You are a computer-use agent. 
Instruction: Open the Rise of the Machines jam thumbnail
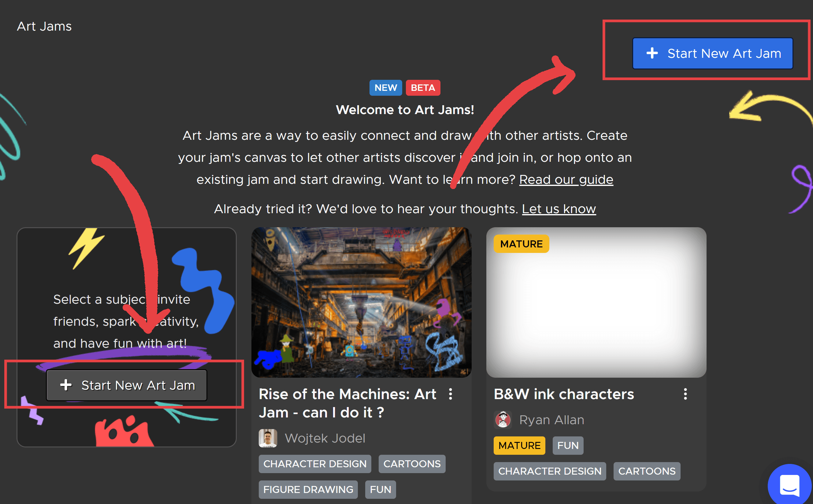click(361, 302)
